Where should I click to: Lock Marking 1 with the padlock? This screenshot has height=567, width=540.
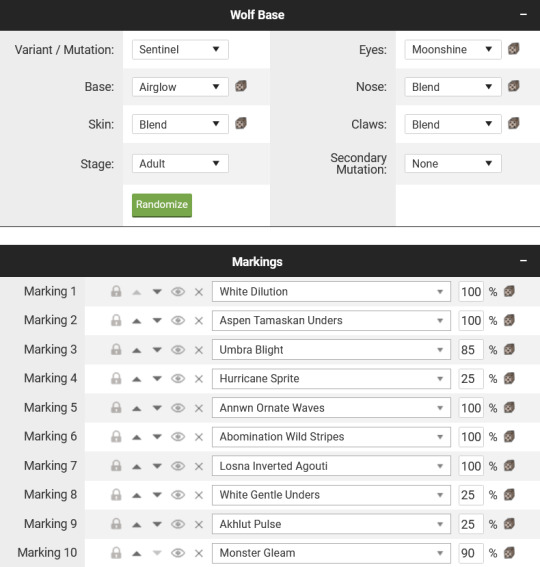116,291
